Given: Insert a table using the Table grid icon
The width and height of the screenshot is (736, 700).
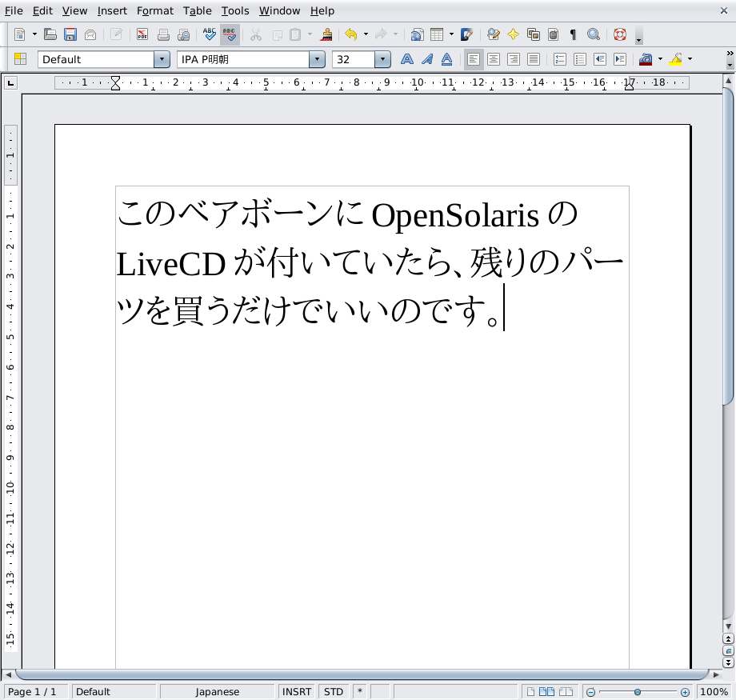Looking at the screenshot, I should point(437,34).
